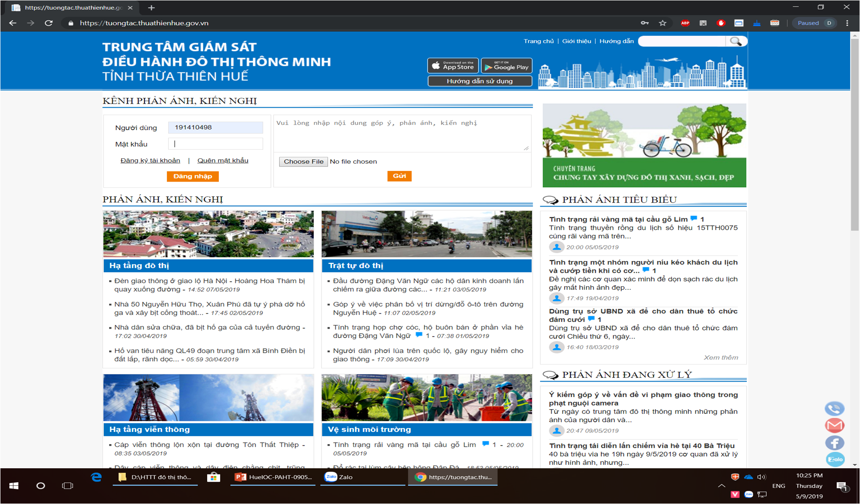Click the search magnifier icon
The height and width of the screenshot is (504, 860).
pos(736,41)
